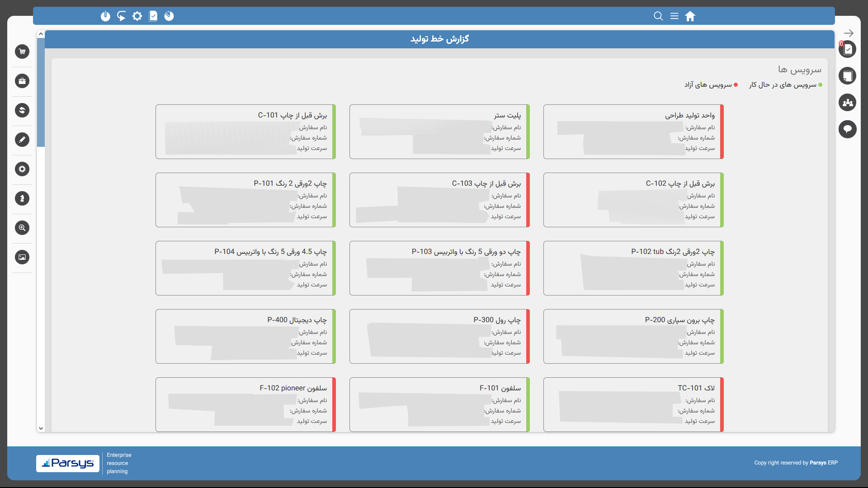Click the home icon in top bar

(690, 16)
